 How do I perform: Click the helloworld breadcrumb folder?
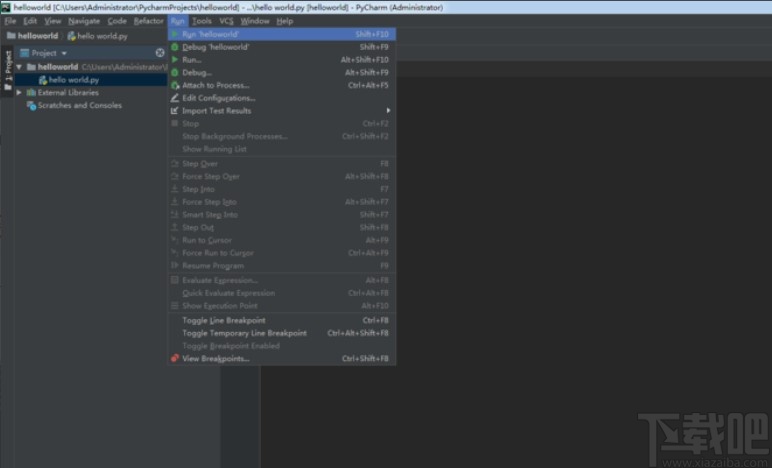32,36
